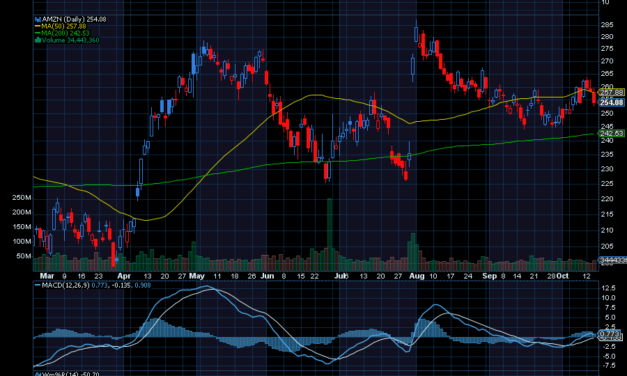The height and width of the screenshot is (376, 627).
Task: Click the 205 price level label
Action: point(607,246)
